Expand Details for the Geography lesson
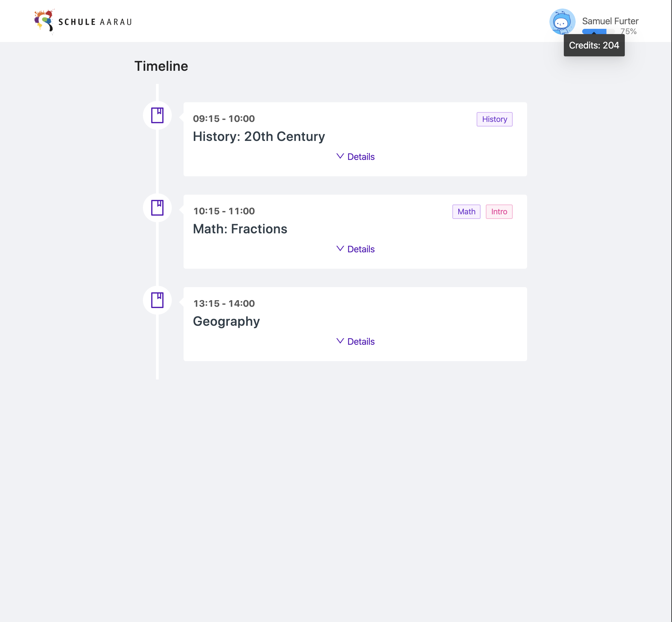Image resolution: width=672 pixels, height=622 pixels. click(x=361, y=341)
